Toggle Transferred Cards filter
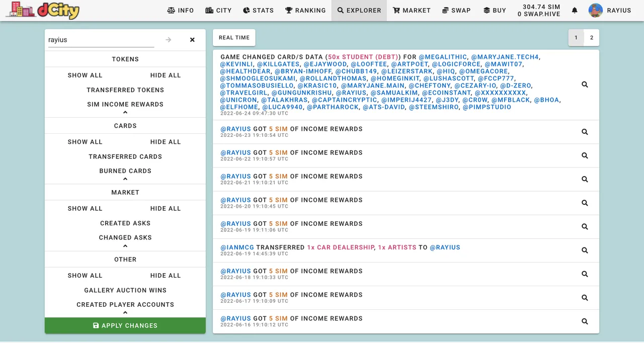The width and height of the screenshot is (644, 343). (x=125, y=156)
